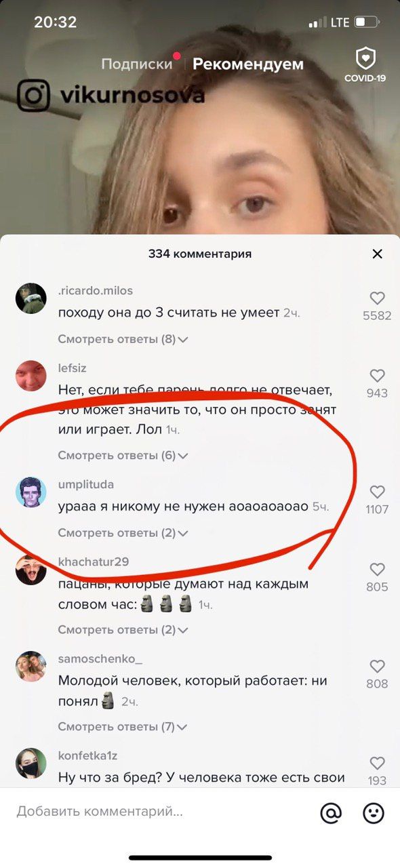The width and height of the screenshot is (400, 868).
Task: Like the .ricardo.milos comment
Action: pyautogui.click(x=377, y=298)
